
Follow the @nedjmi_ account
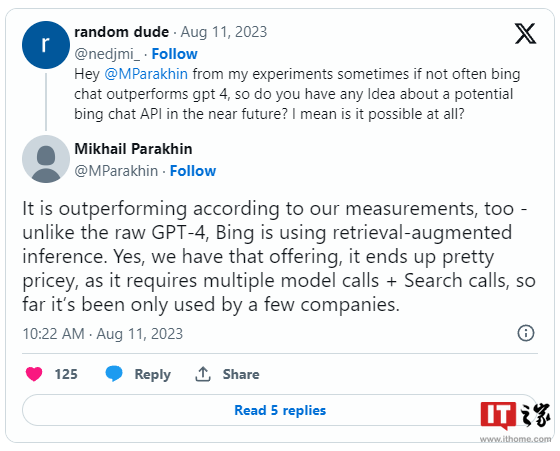coord(174,54)
